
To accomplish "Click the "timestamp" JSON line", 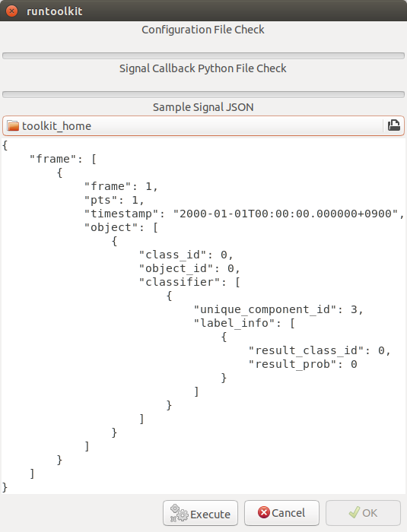I will 244,214.
